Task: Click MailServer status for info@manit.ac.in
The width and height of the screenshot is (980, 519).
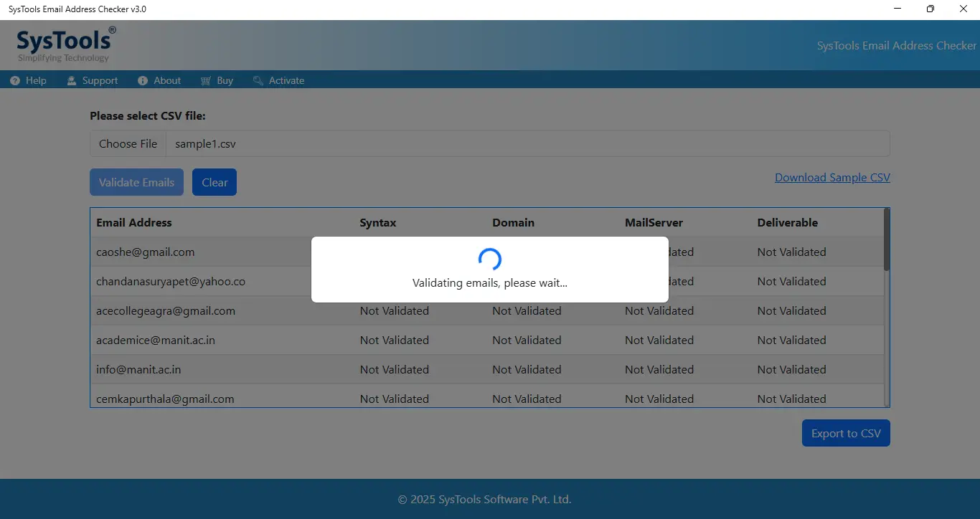Action: 659,370
